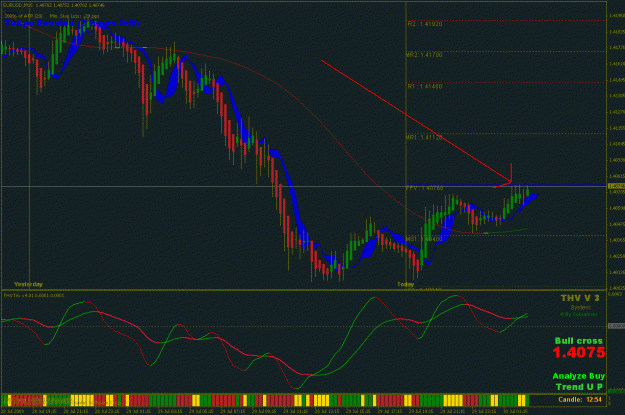Select the MR2 : 1.41700 pivot label
Image resolution: width=625 pixels, height=415 pixels.
pos(424,55)
